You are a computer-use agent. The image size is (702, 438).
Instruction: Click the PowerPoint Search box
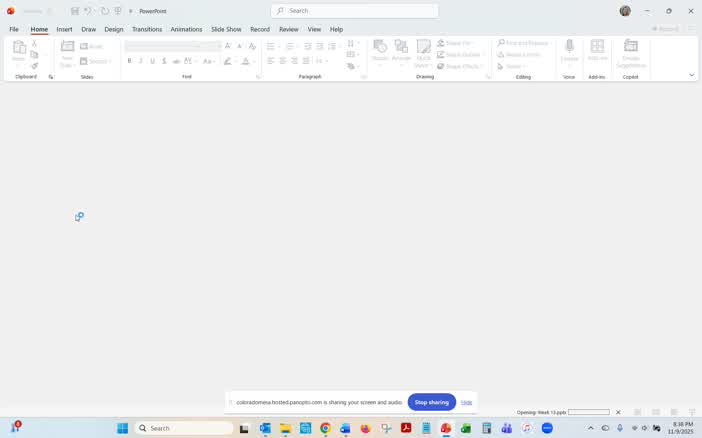[x=355, y=11]
